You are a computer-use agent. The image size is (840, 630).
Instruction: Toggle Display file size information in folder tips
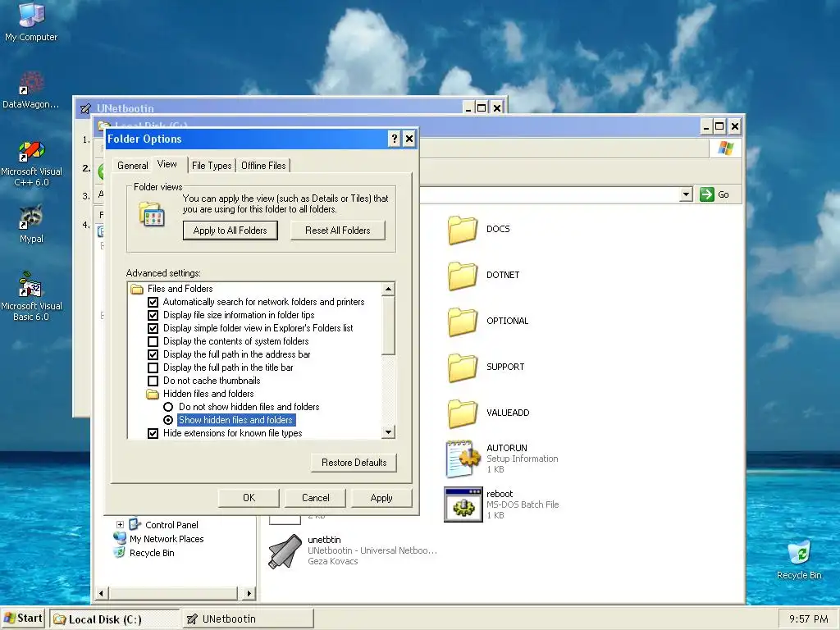[x=153, y=315]
